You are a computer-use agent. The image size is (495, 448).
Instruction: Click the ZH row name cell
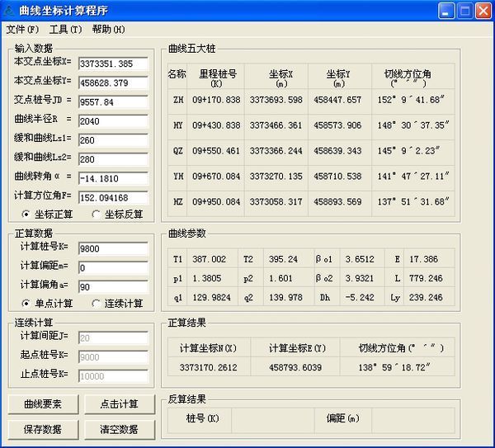[177, 100]
